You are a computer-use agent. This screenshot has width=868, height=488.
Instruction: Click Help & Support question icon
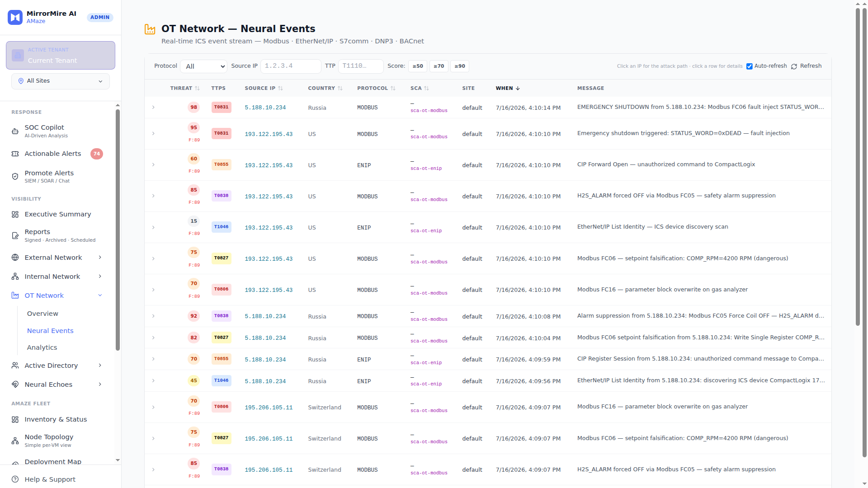click(15, 479)
